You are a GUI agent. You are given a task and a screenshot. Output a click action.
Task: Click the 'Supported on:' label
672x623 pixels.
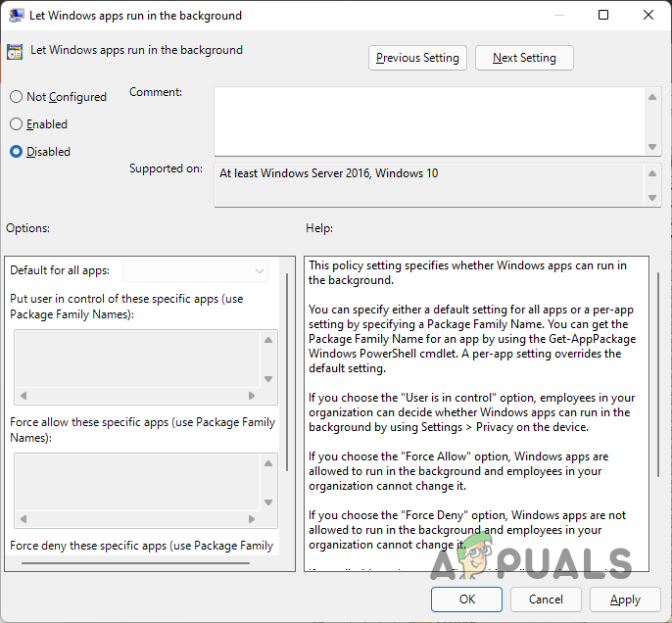tap(166, 168)
